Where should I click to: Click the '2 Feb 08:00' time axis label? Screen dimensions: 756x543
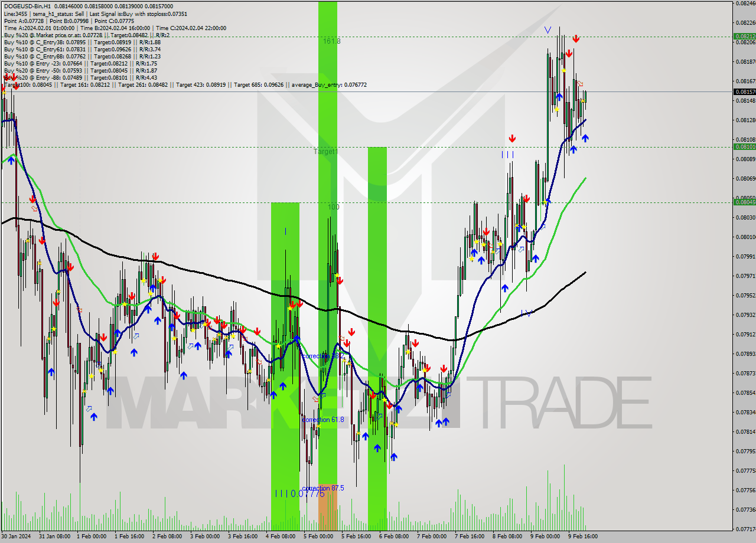(168, 537)
